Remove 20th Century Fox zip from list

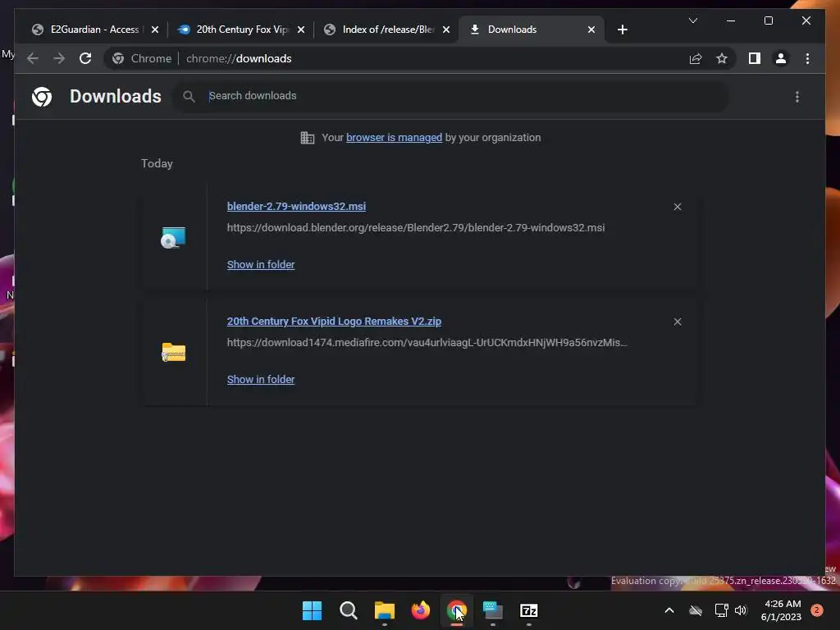click(677, 322)
